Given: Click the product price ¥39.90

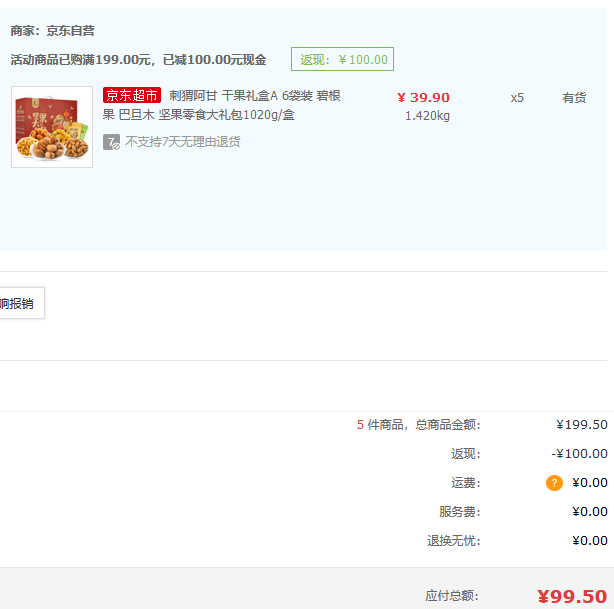Looking at the screenshot, I should pos(423,98).
